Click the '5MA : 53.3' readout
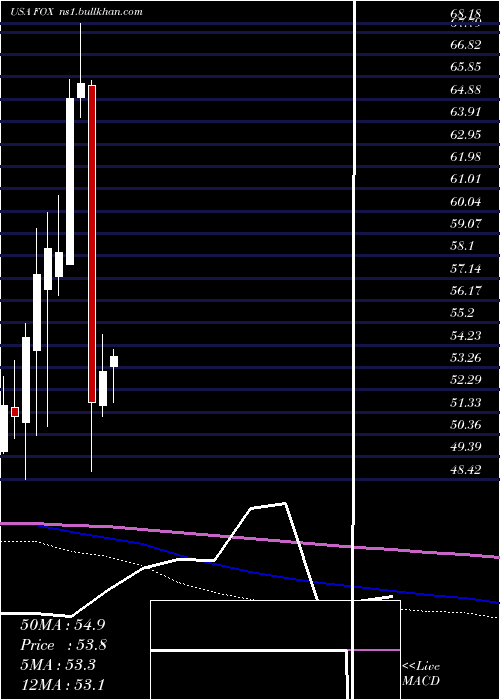Image resolution: width=500 pixels, height=700 pixels. pos(58,665)
